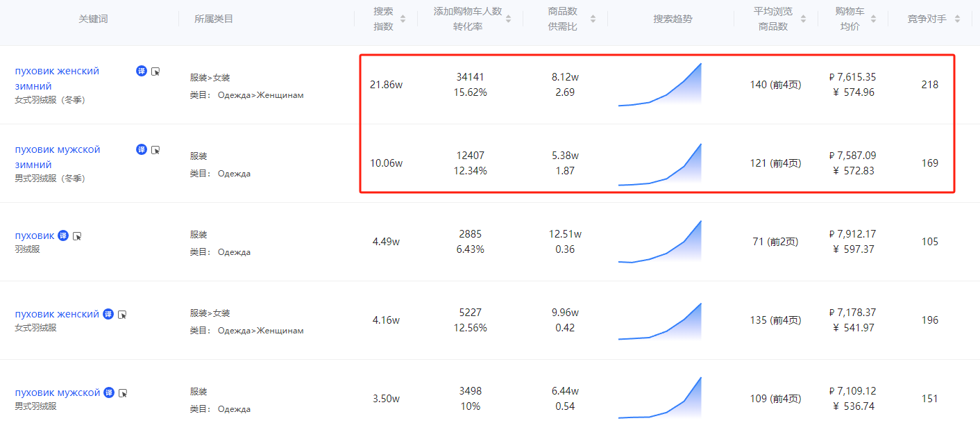Click category path 服装>女装 in first row

tap(210, 78)
